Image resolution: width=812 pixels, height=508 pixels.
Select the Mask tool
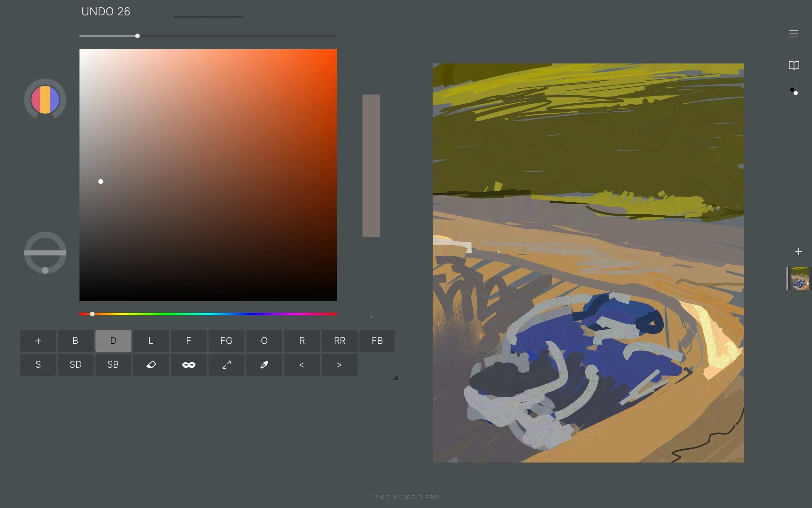click(188, 364)
